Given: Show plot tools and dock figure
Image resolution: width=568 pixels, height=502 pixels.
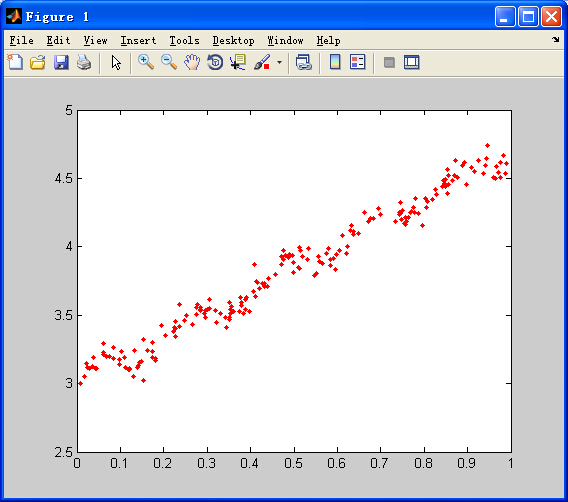Looking at the screenshot, I should (x=412, y=62).
